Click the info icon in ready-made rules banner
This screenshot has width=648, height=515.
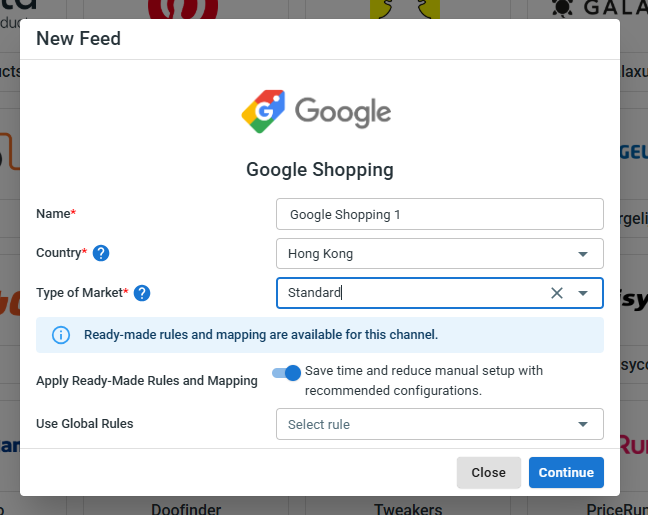click(x=61, y=335)
